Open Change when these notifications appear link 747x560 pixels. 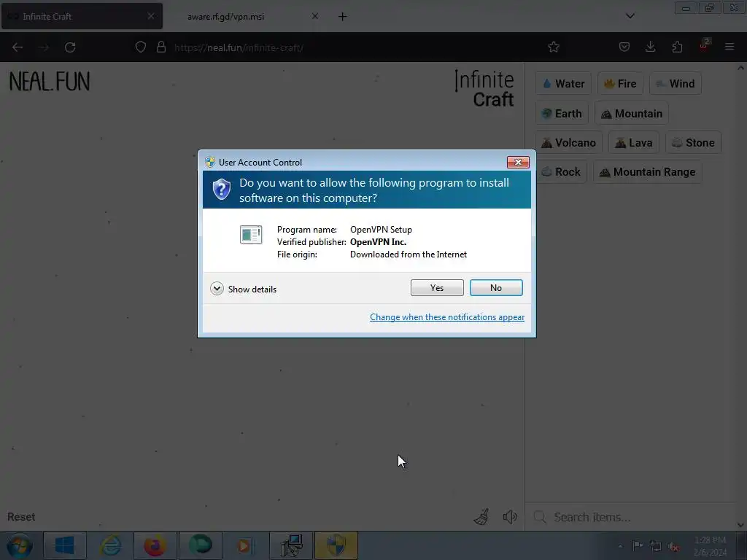pos(447,317)
